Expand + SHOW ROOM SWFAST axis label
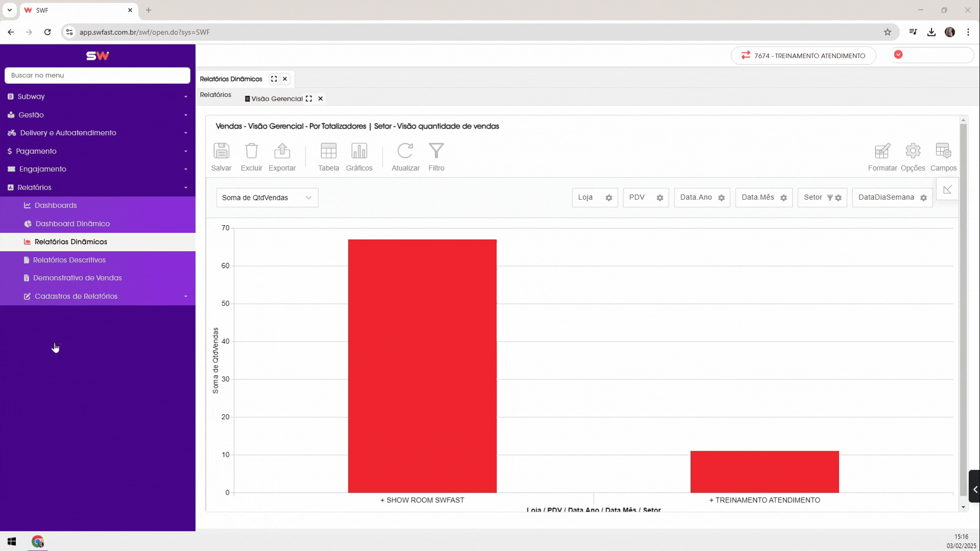Viewport: 980px width, 551px height. pyautogui.click(x=422, y=500)
